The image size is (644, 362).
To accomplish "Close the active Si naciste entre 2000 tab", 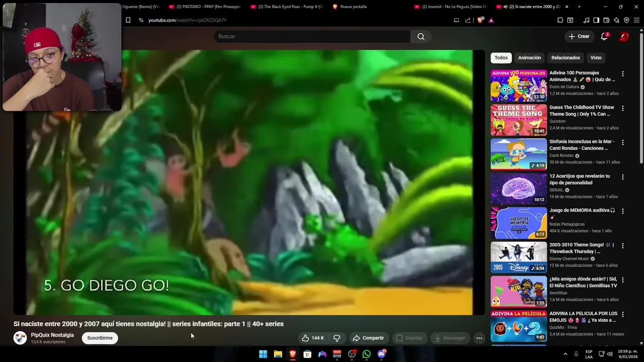I will pyautogui.click(x=567, y=7).
